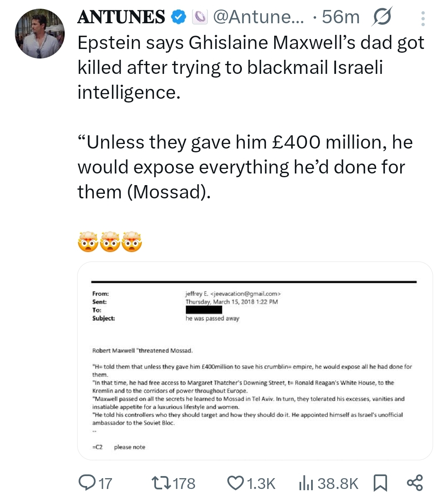Open the view analytics bar-chart icon
Screen dimensions: 448x496
pyautogui.click(x=306, y=483)
